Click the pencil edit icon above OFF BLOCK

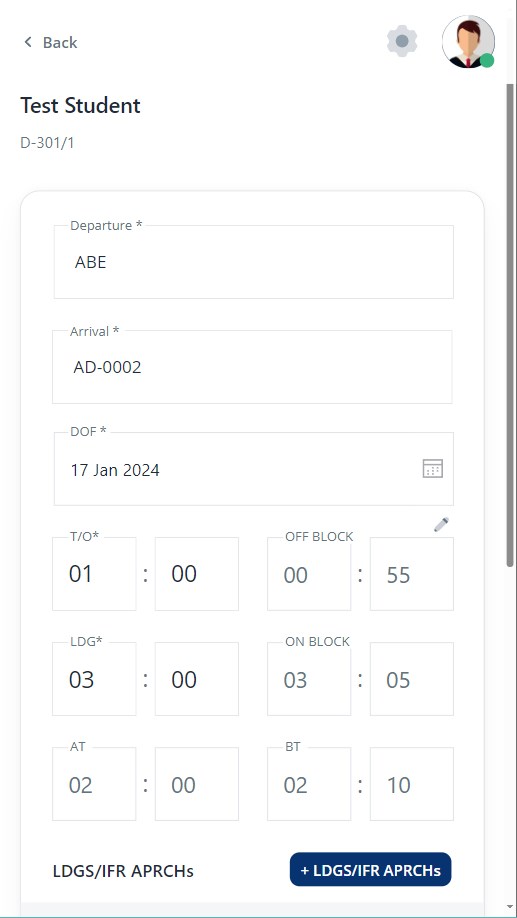(441, 524)
